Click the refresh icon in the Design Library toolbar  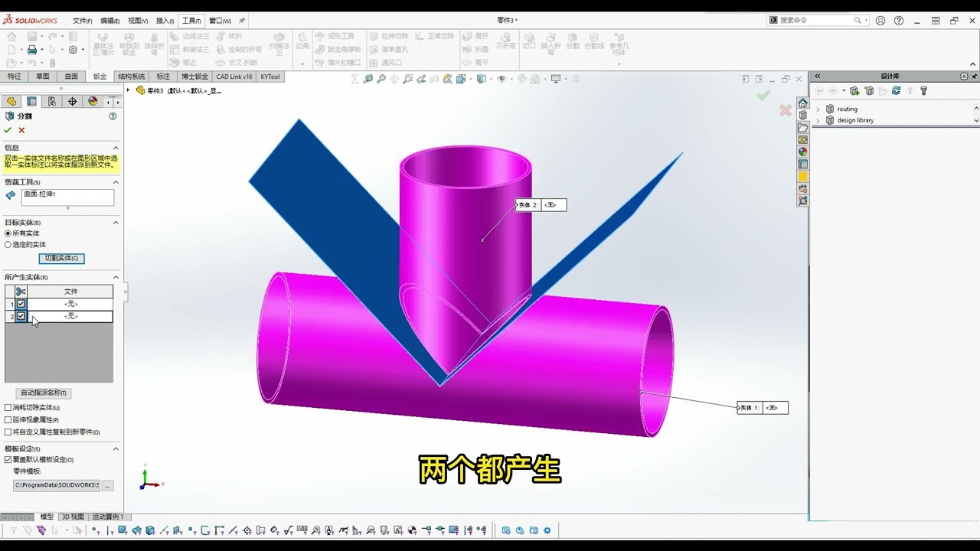(x=896, y=90)
